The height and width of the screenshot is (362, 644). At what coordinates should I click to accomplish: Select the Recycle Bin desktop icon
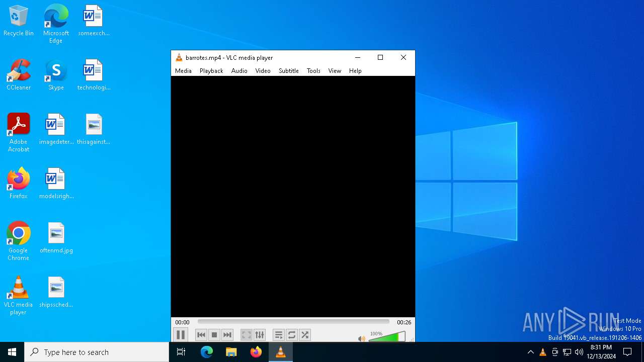pyautogui.click(x=19, y=21)
